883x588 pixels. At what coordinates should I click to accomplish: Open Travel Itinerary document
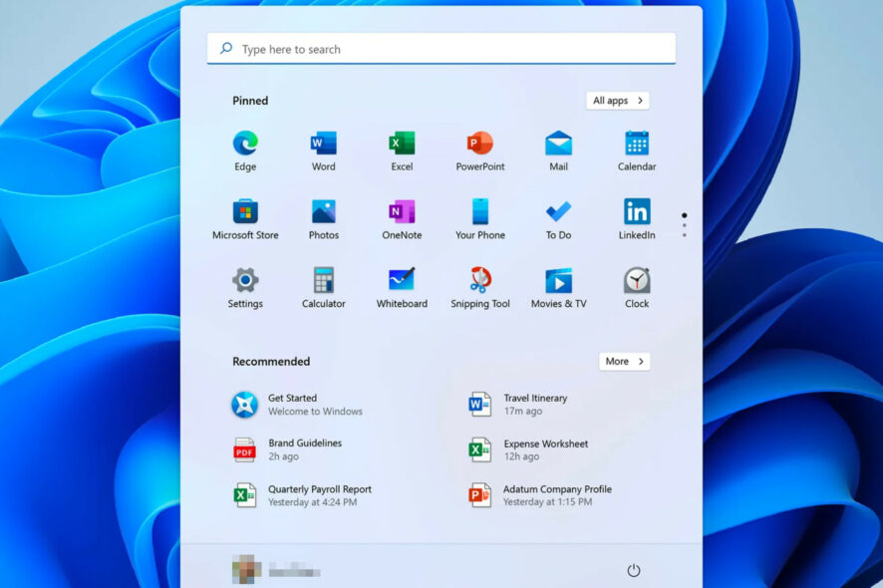tap(518, 405)
